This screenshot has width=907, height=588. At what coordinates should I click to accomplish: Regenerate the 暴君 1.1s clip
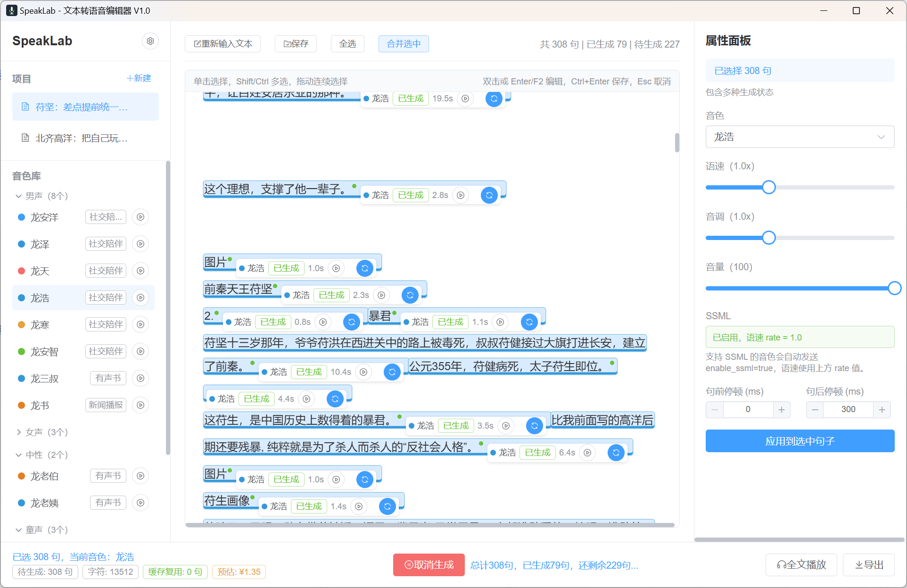(529, 322)
